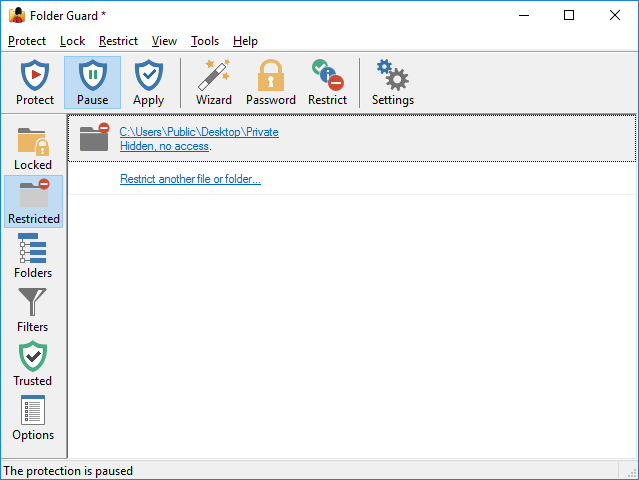This screenshot has width=639, height=480.
Task: Click "The protection is paused" status text
Action: click(x=68, y=471)
